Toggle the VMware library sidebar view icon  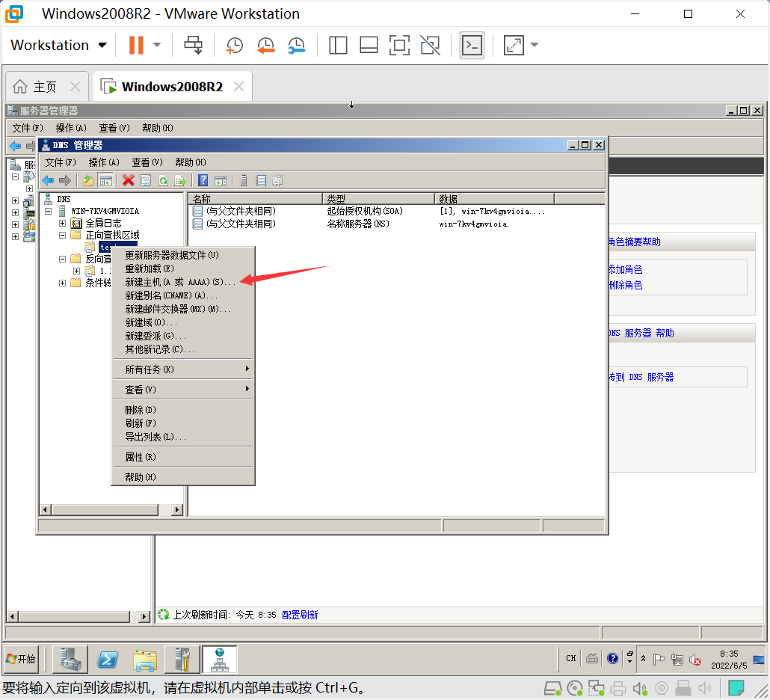(338, 45)
